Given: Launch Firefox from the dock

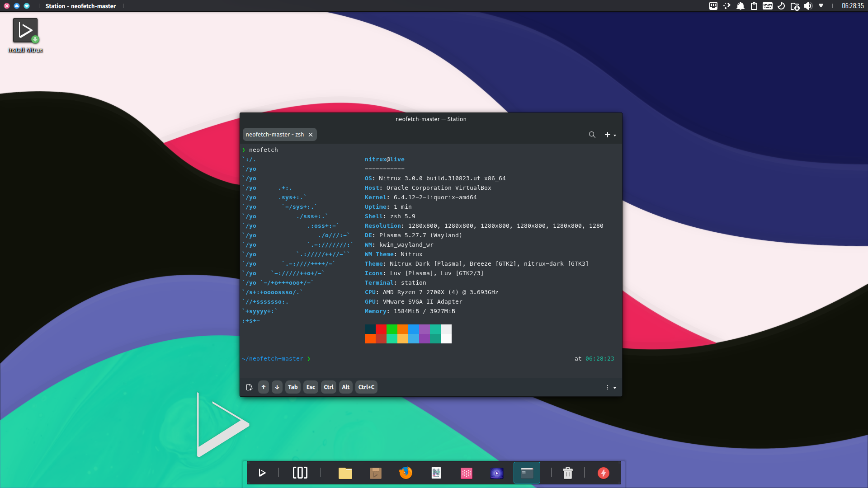Looking at the screenshot, I should click(x=406, y=473).
